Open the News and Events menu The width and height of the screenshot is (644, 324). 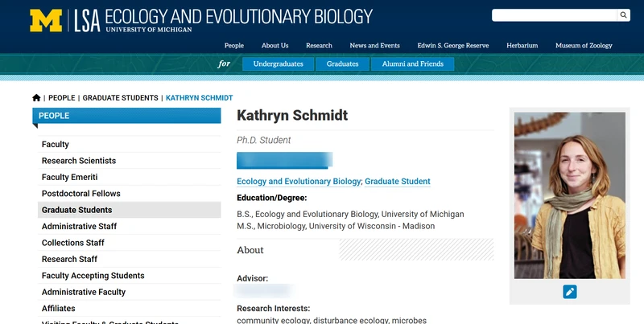374,46
